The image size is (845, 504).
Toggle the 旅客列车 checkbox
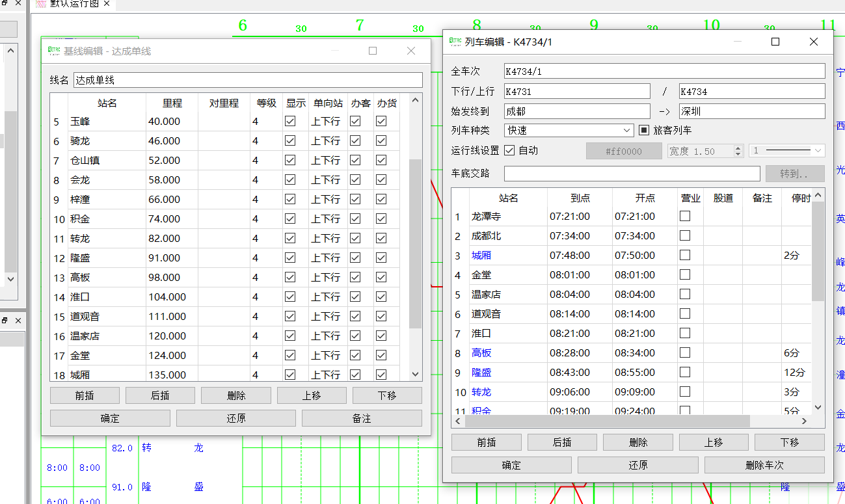click(x=644, y=130)
